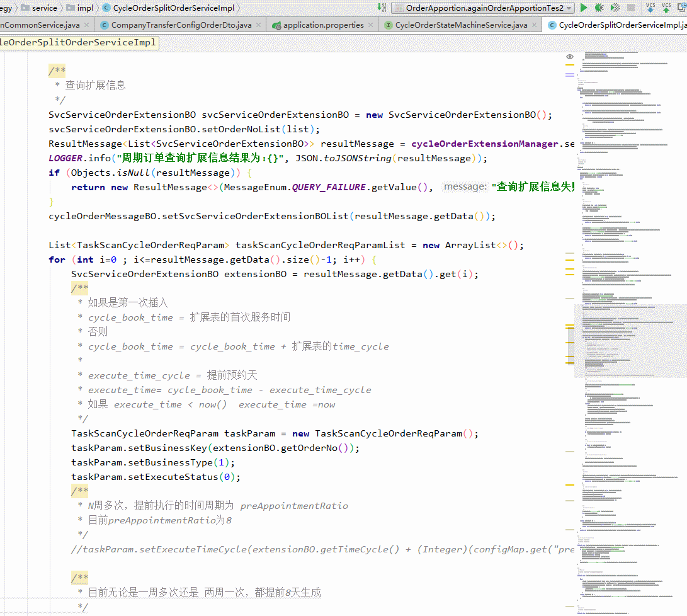Viewport: 687px width, 616px height.
Task: Click the cycleOrderExtensionManager field reference
Action: (485, 144)
